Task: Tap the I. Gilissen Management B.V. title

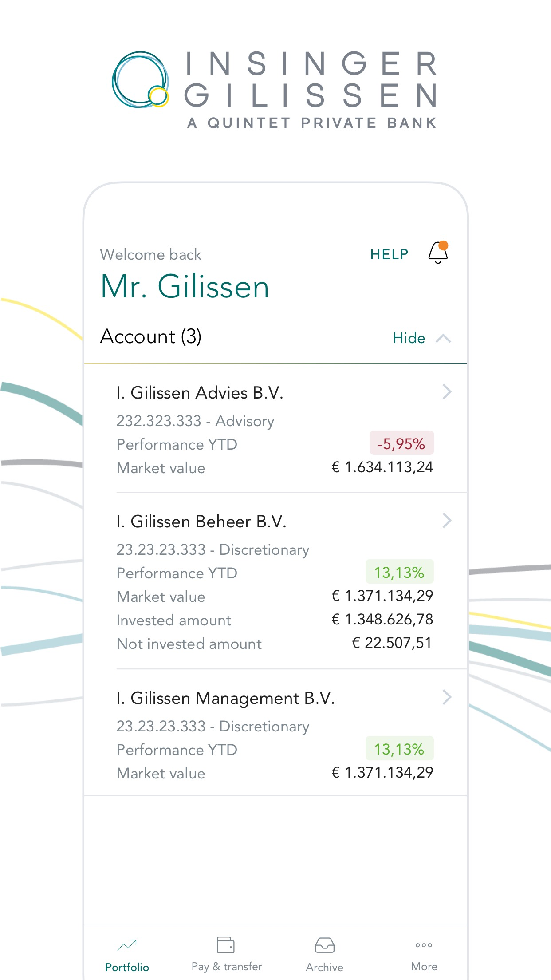Action: 225,698
